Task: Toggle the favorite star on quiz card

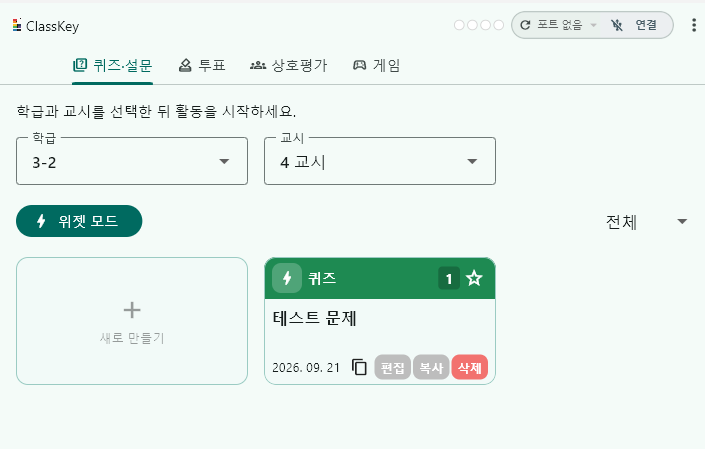Action: tap(474, 278)
